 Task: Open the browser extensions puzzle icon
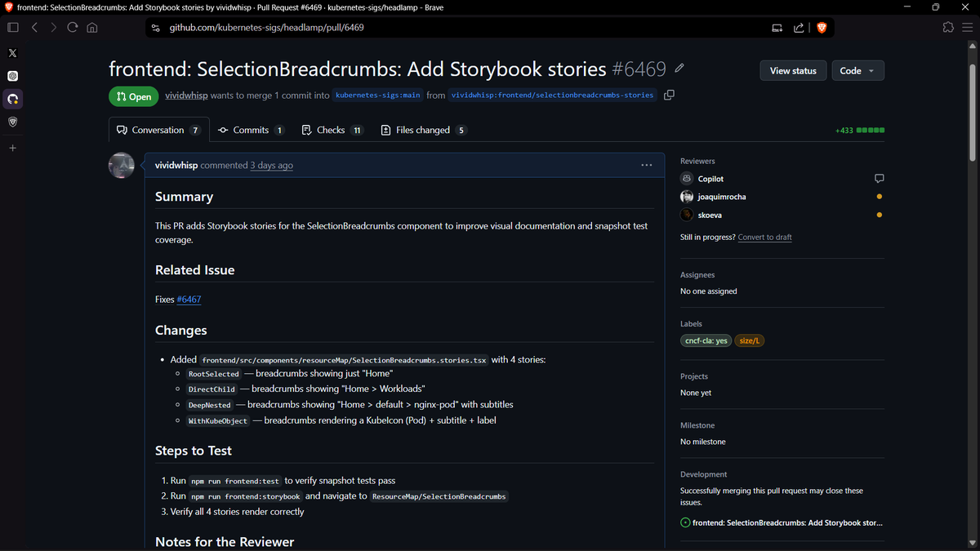pos(948,27)
